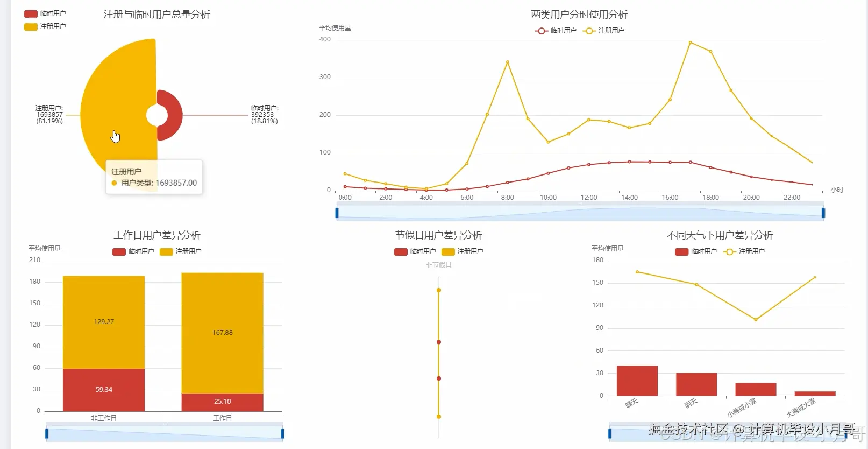The width and height of the screenshot is (868, 449).
Task: Click the 注册用户 line's highest peak point near 17:00
Action: 691,43
